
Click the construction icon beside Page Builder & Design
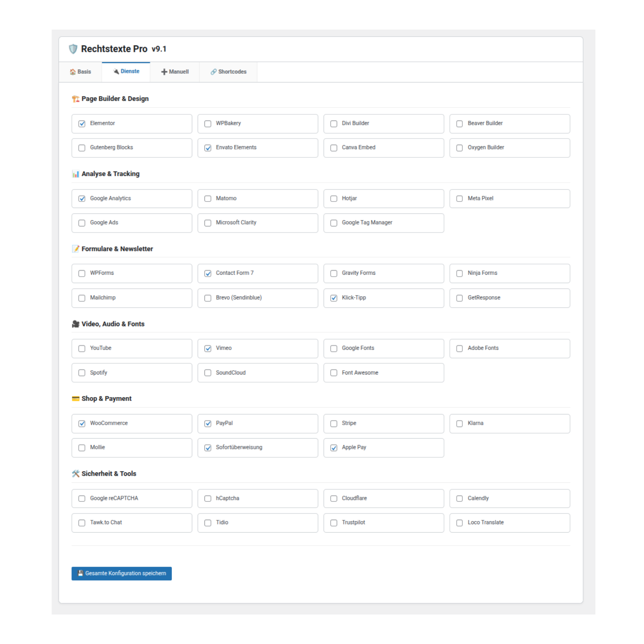click(75, 99)
